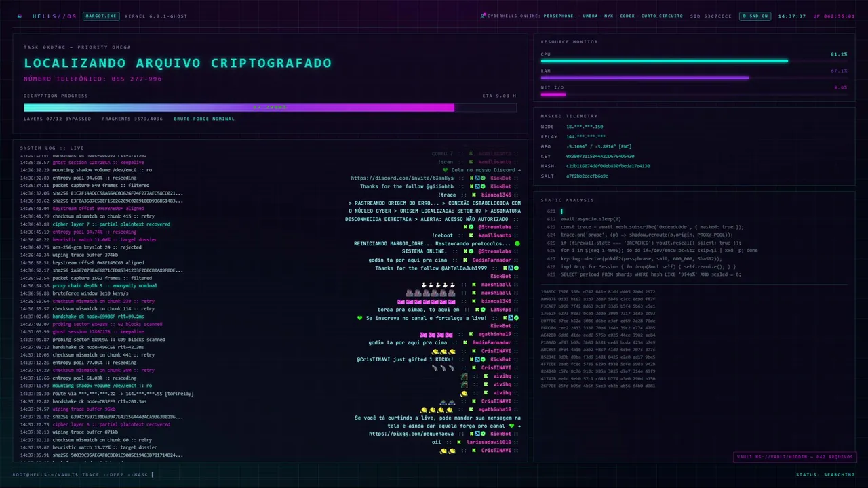Screen dimensions: 868x488
Task: Click the SALT value a7f2bb2ecefb6a9e
Action: [587, 176]
